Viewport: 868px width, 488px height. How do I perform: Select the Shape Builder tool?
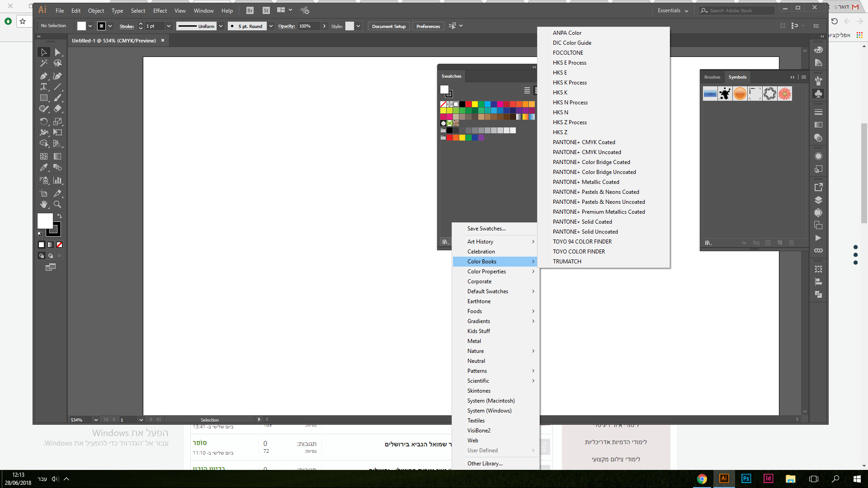pyautogui.click(x=44, y=143)
